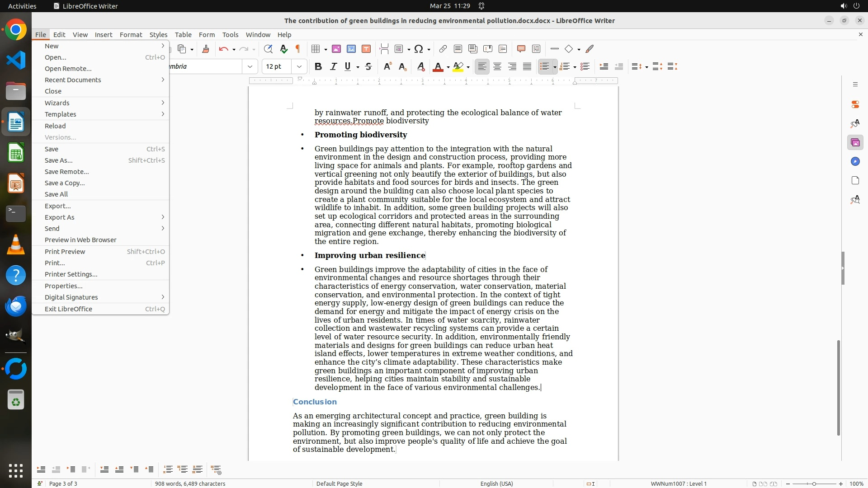Toggle Bold formatting

pyautogui.click(x=318, y=67)
